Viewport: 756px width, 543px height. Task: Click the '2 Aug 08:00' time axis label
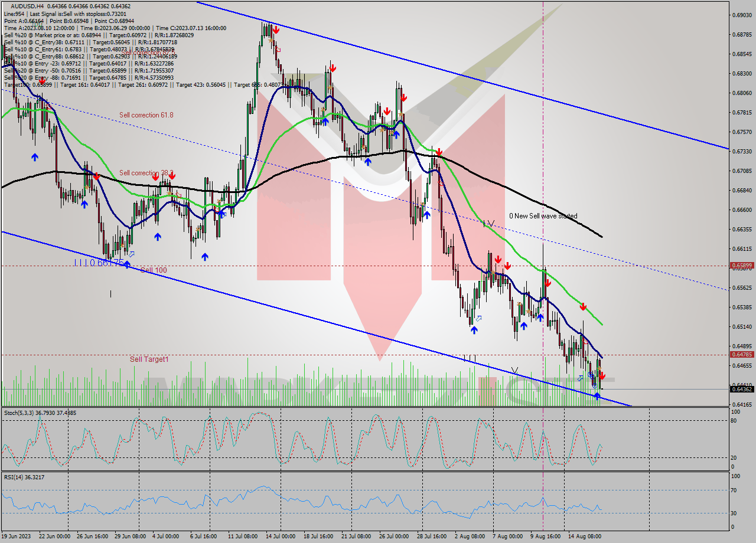(470, 537)
